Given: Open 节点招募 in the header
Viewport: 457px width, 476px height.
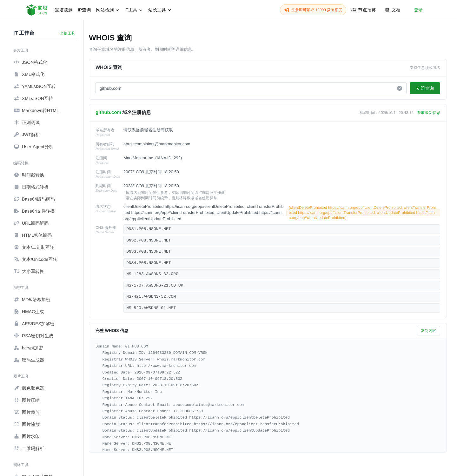Looking at the screenshot, I should (x=363, y=10).
